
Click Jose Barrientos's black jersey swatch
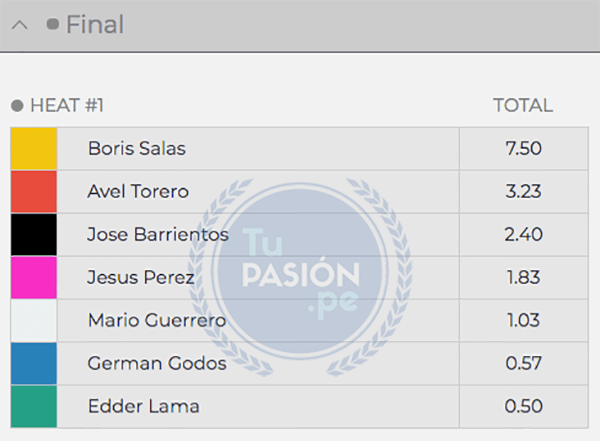click(34, 235)
